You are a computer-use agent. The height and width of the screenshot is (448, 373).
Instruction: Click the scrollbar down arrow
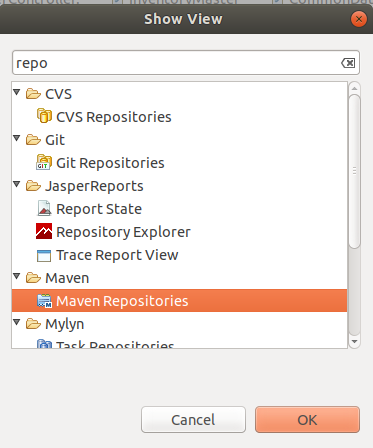point(354,342)
